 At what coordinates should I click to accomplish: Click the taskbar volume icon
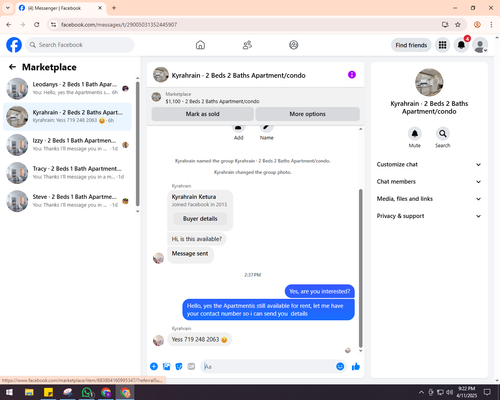pyautogui.click(x=450, y=392)
